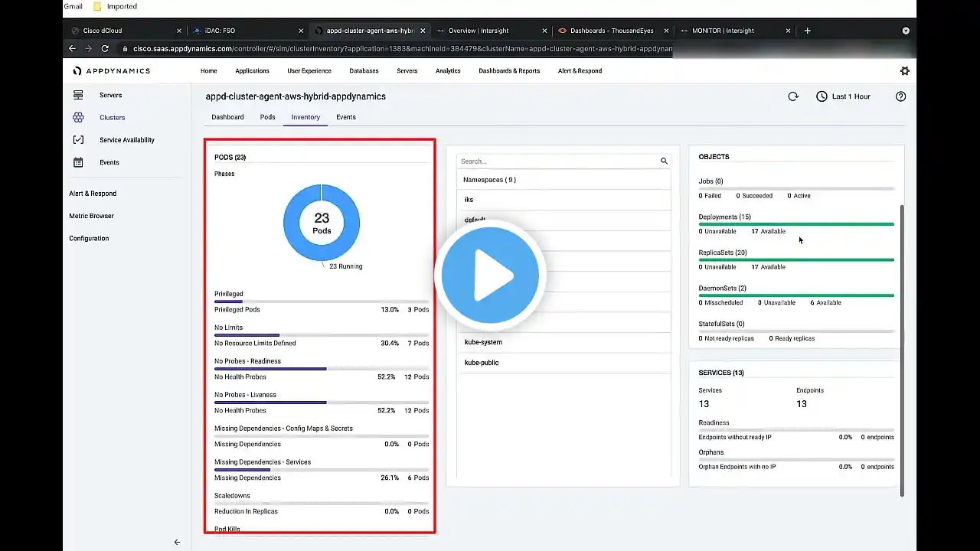Open the Databases menu
Image resolution: width=980 pixels, height=551 pixels.
364,70
